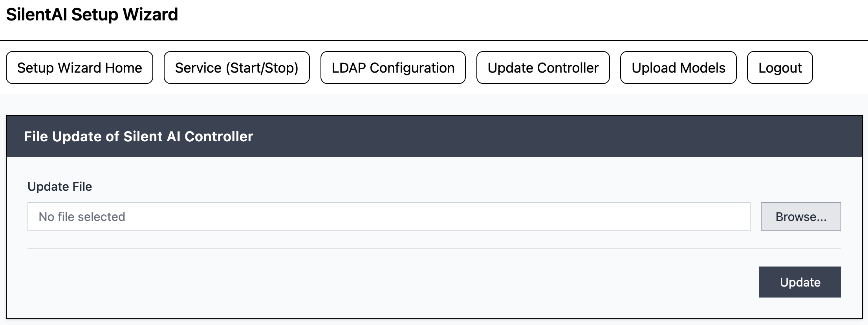The height and width of the screenshot is (325, 868).
Task: Start or stop services via Service button
Action: tap(236, 68)
